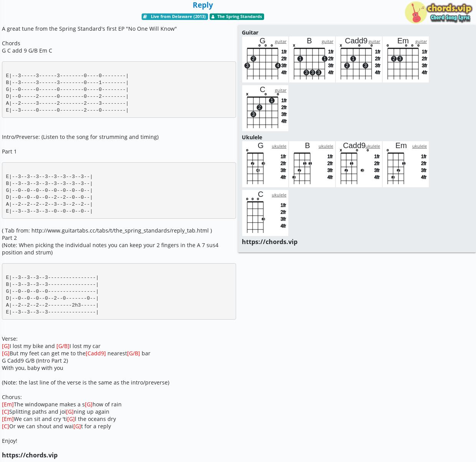
Task: Click [Em] chord before 'We can sit'
Action: coord(8,419)
